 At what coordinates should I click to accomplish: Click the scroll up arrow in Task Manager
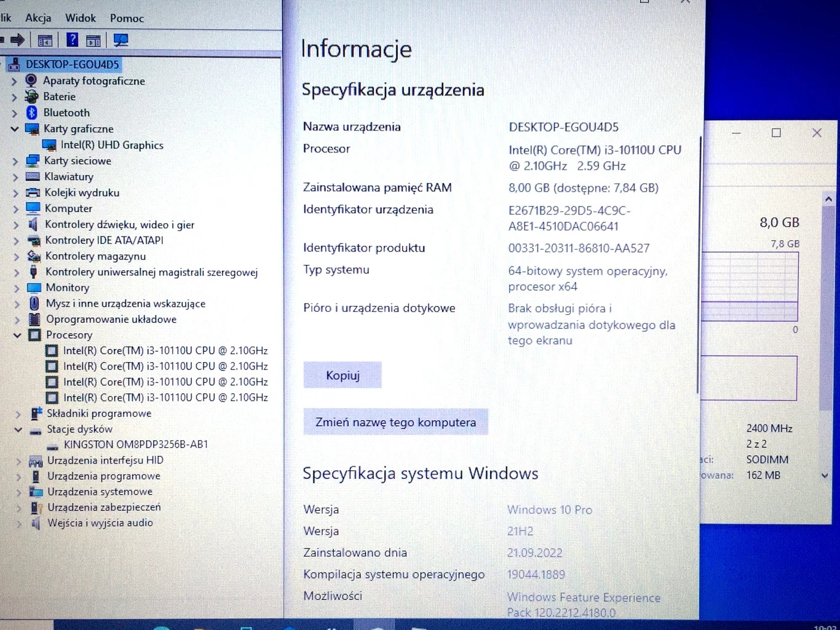(828, 199)
